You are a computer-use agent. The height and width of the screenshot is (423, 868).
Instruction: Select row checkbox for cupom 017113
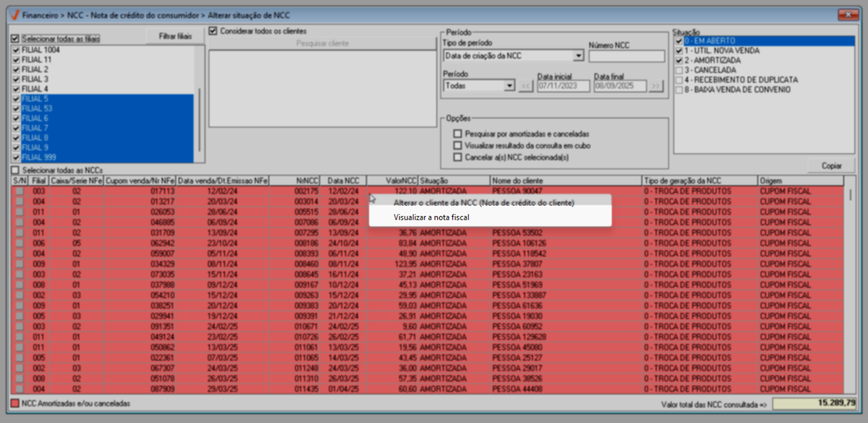tap(20, 191)
